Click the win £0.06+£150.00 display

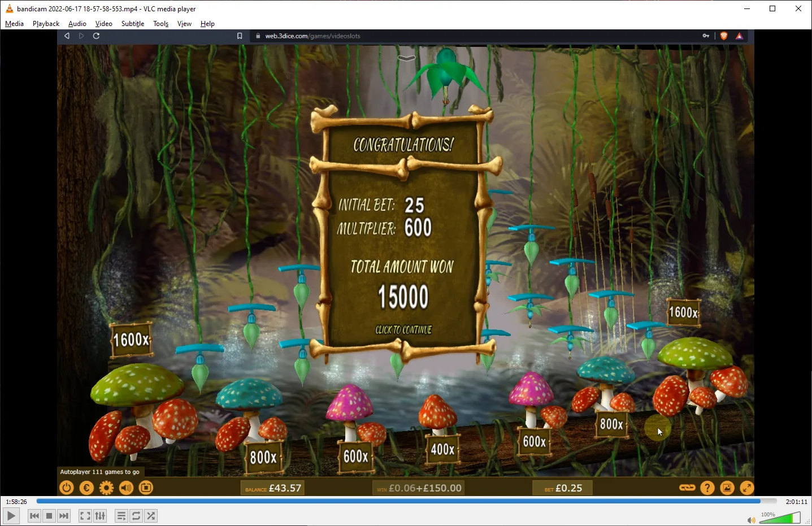pyautogui.click(x=419, y=488)
